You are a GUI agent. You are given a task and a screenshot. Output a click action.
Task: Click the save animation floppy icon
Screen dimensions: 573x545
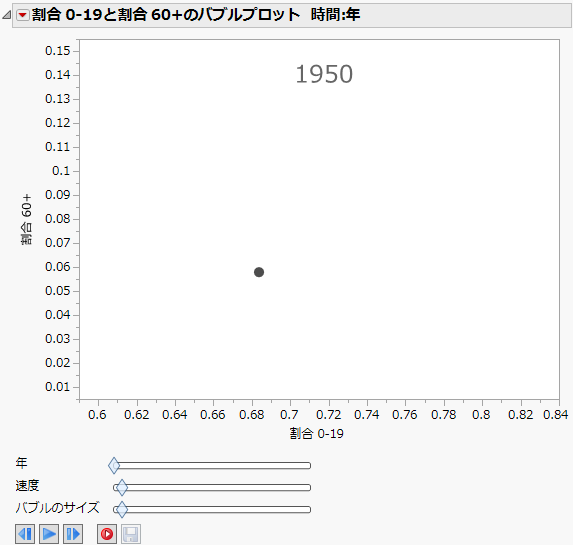click(130, 534)
